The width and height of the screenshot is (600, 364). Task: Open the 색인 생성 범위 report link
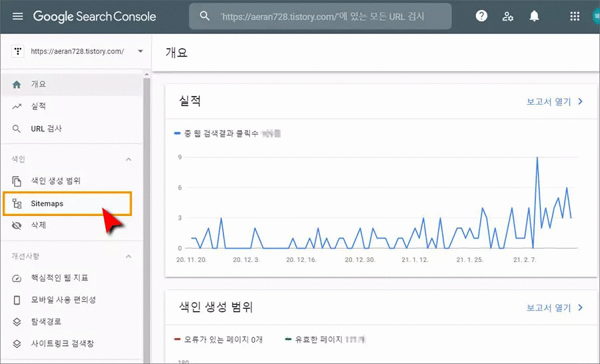549,308
